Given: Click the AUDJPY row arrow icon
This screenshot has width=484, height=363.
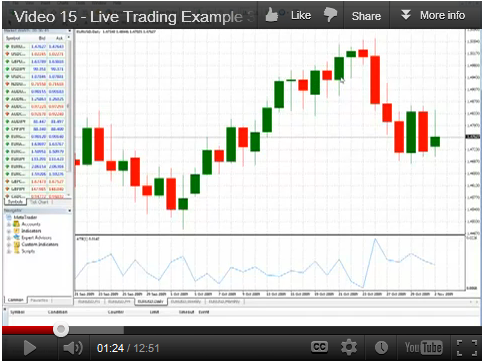Looking at the screenshot, I should 7,122.
